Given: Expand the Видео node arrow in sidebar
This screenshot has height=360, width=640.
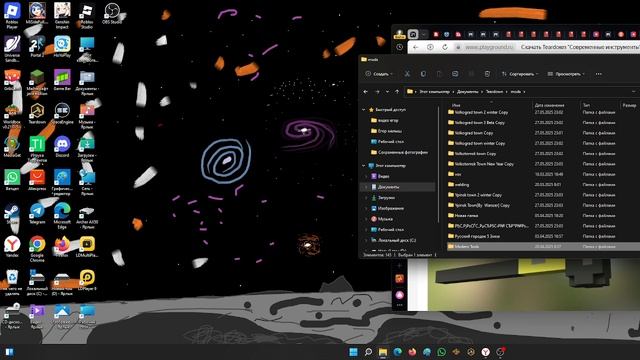Looking at the screenshot, I should click(366, 176).
